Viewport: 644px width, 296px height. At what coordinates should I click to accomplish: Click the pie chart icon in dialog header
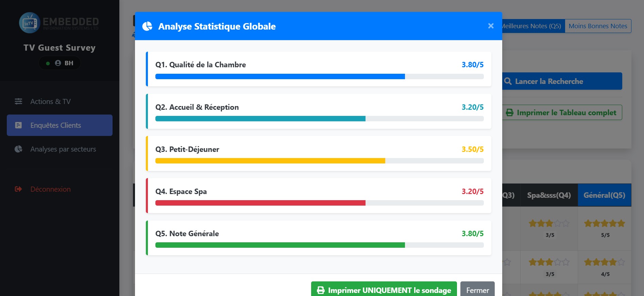[147, 26]
